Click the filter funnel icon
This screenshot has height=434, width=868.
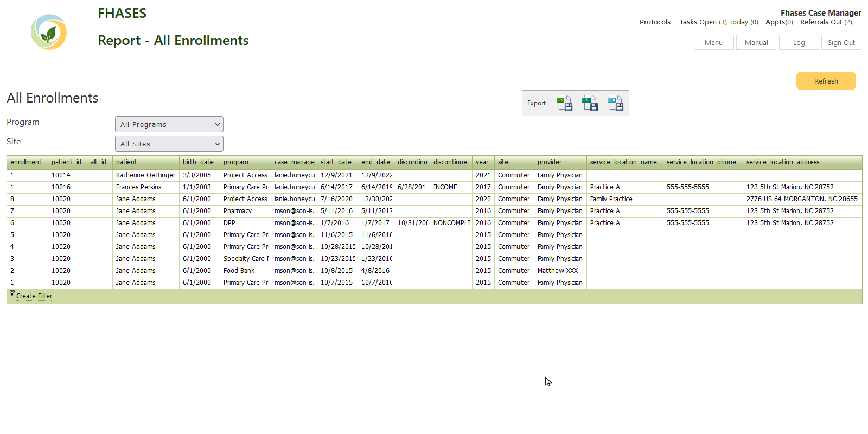12,293
